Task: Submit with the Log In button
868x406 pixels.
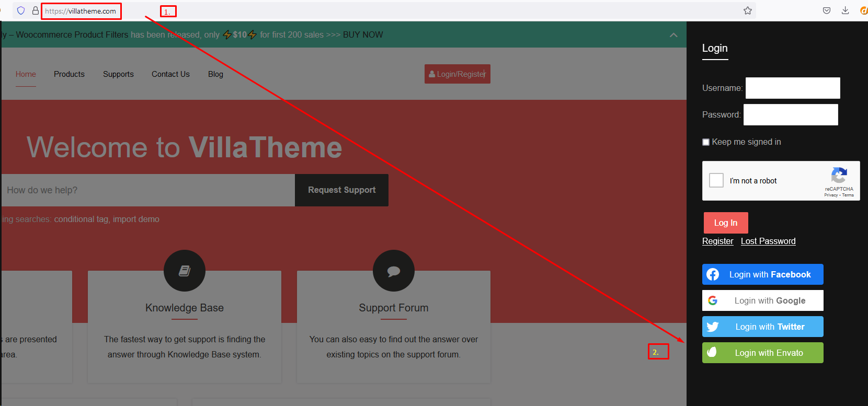Action: tap(726, 223)
